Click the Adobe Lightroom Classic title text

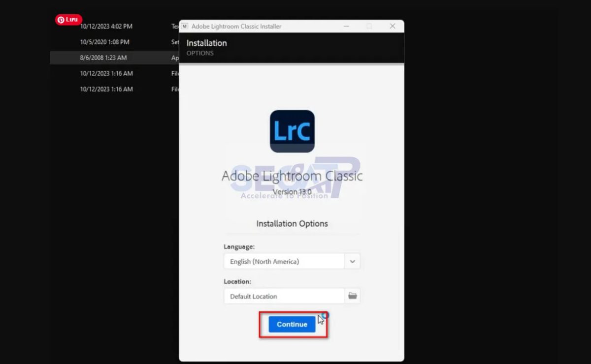[x=292, y=176]
